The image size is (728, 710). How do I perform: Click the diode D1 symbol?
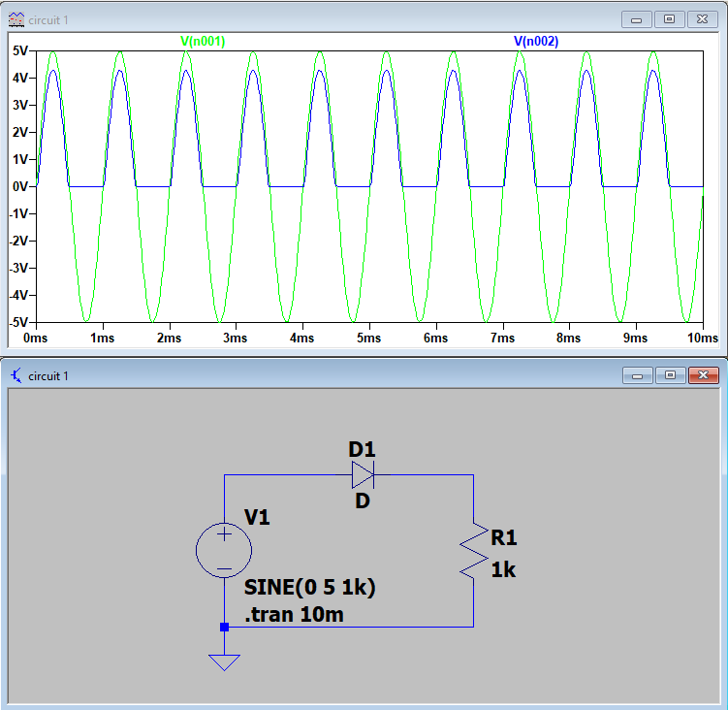click(x=362, y=474)
